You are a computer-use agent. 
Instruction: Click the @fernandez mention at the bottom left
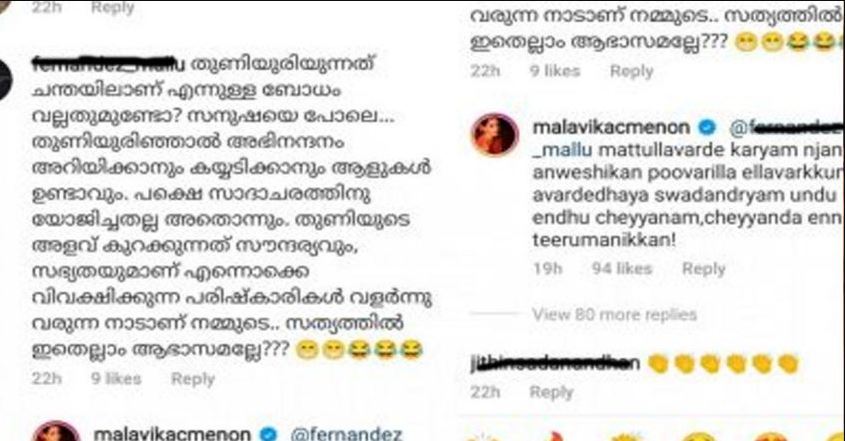[346, 434]
